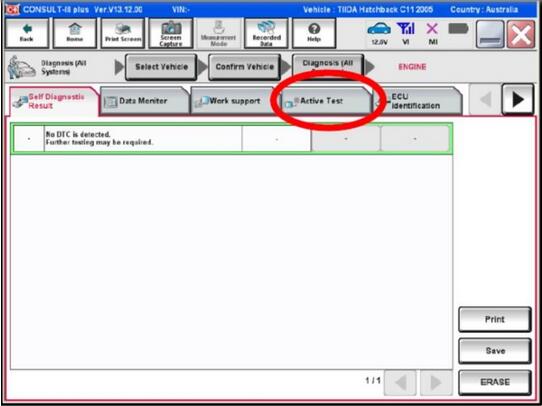Click the VI connection signal icon
The height and width of the screenshot is (406, 542).
tap(406, 34)
